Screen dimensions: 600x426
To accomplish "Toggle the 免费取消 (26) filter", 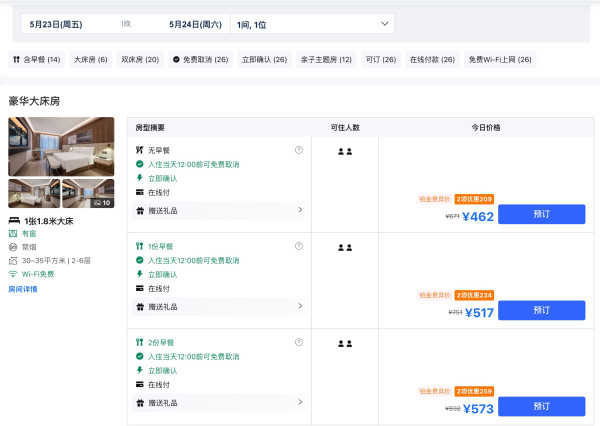I will click(x=201, y=59).
